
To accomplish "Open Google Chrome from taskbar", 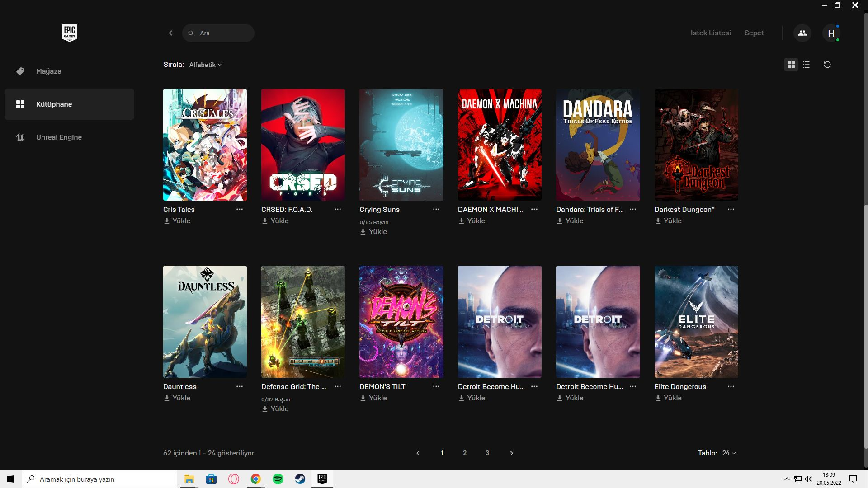I will click(x=256, y=479).
